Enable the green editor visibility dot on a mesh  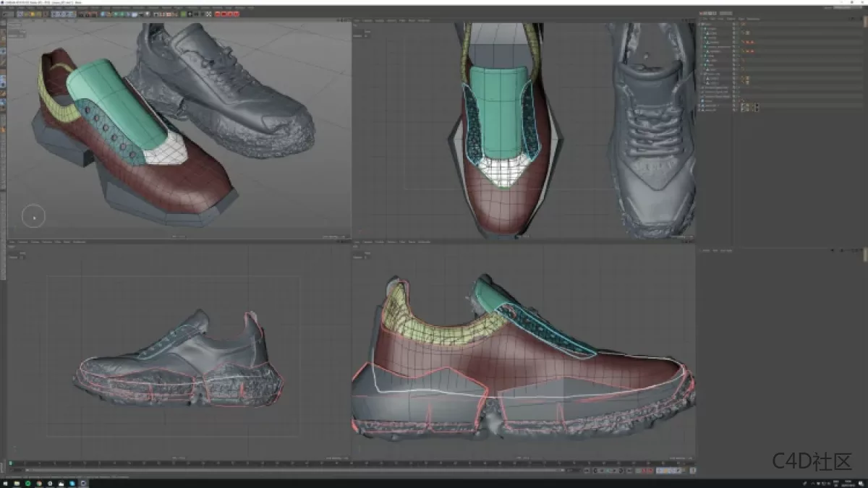[x=733, y=37]
